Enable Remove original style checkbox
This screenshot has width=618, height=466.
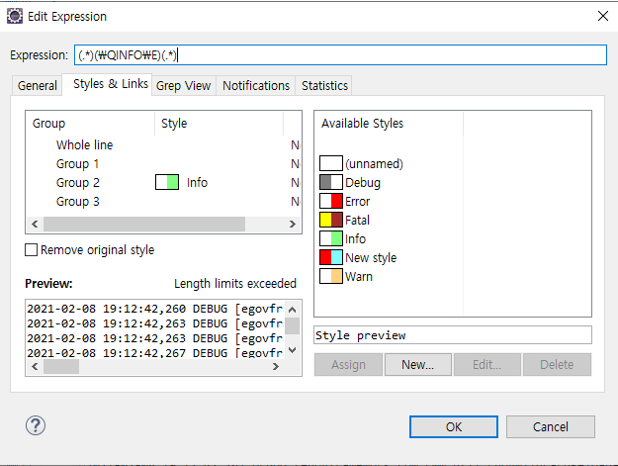click(x=31, y=250)
